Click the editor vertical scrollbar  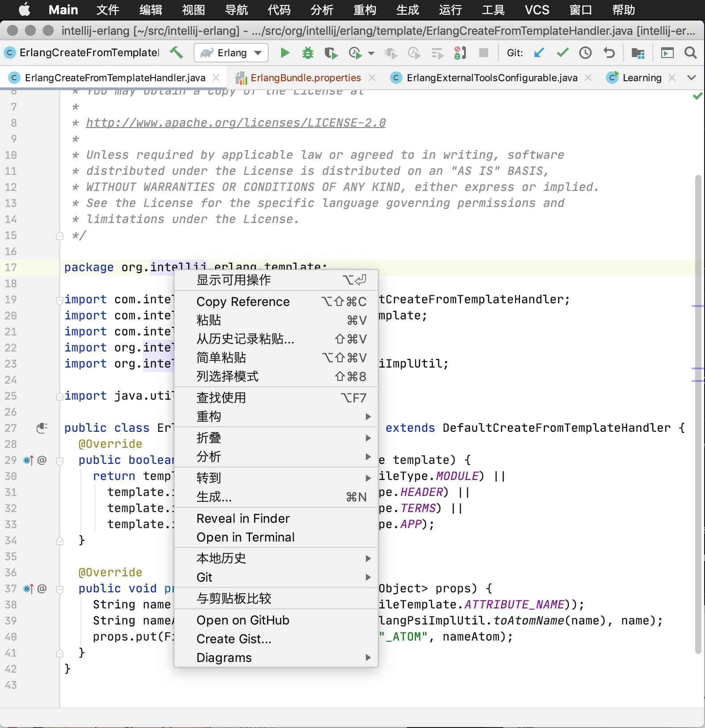[x=698, y=415]
